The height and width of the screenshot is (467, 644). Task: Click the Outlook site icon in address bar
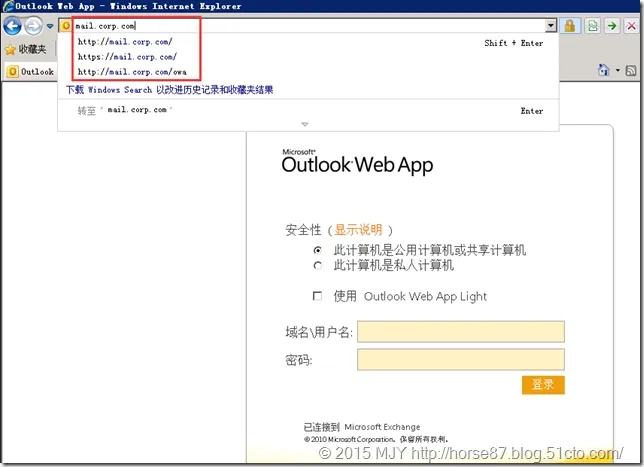tap(66, 26)
